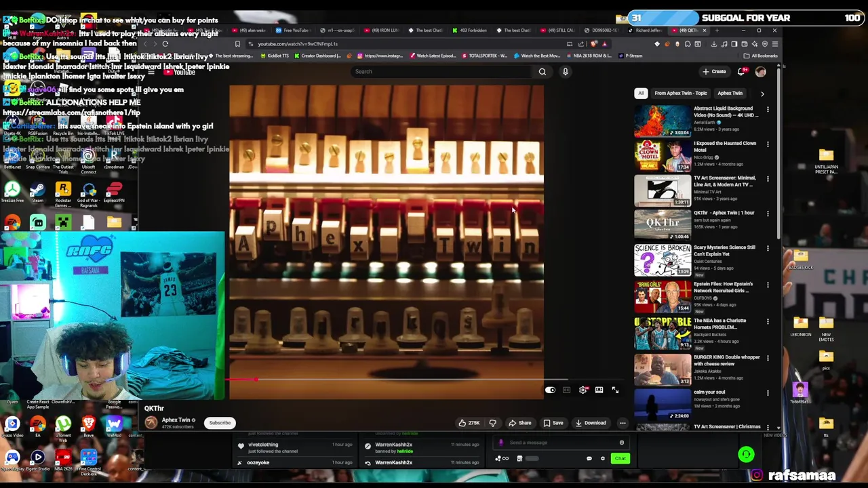Switch to theater mode in player
The height and width of the screenshot is (488, 868).
point(599,390)
